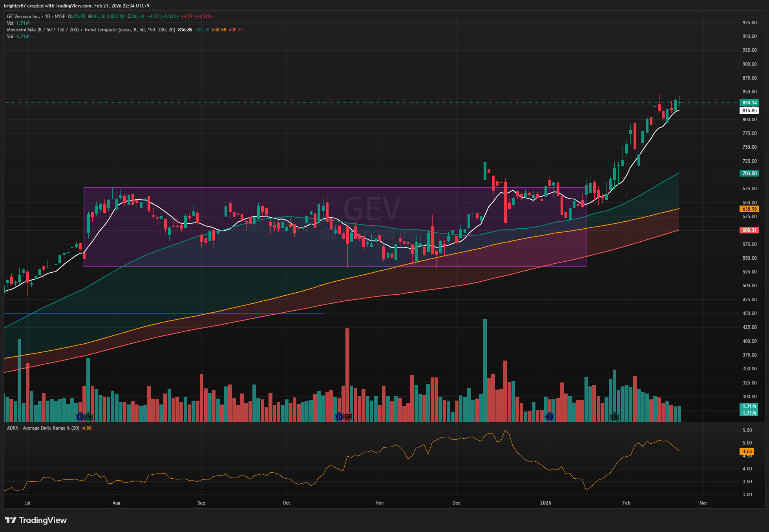Viewport: 769px width, 532px height.
Task: Click the white 816.85 MA price label
Action: [x=749, y=111]
